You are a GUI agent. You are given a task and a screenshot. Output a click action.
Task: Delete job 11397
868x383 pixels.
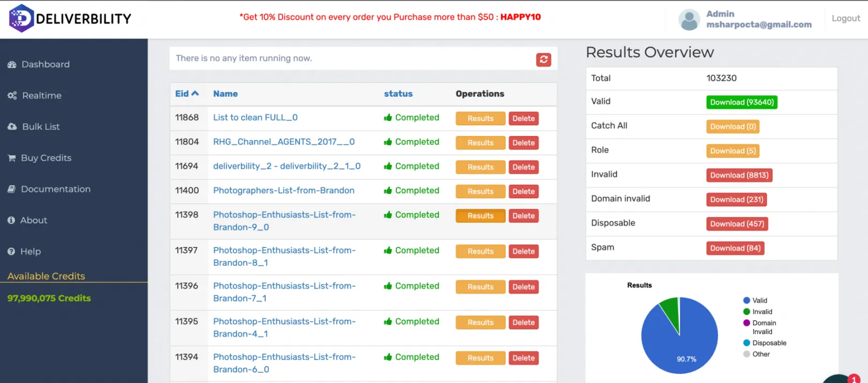(523, 251)
